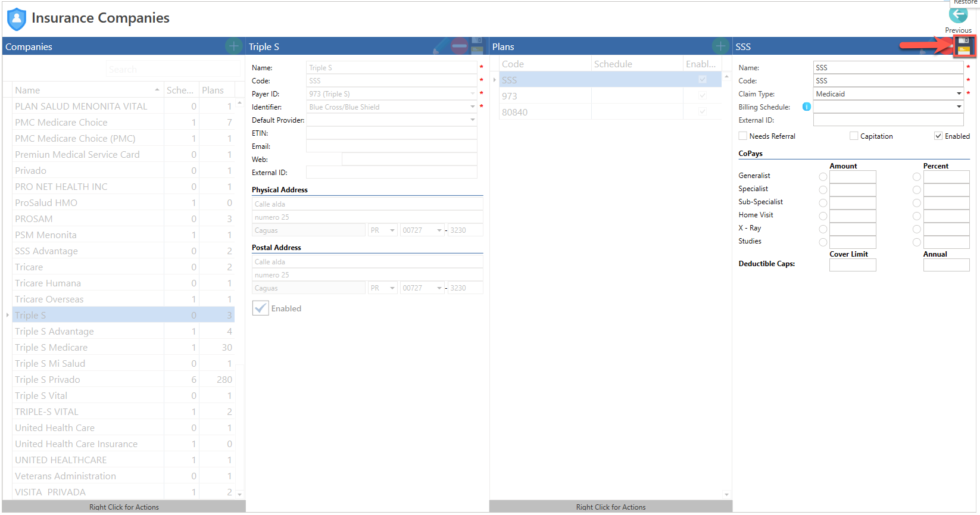Click Right Click for Actions under Plans list

pyautogui.click(x=611, y=507)
